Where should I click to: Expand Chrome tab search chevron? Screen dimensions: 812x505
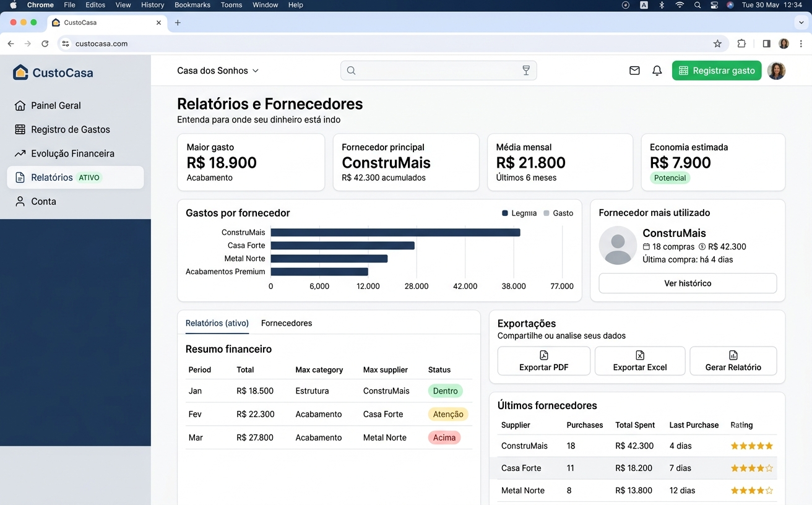(x=801, y=23)
